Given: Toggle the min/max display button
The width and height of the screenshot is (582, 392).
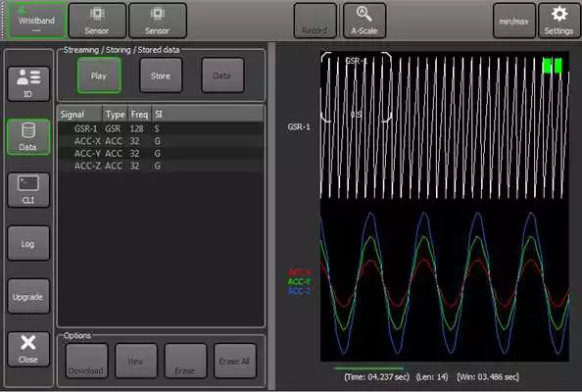Looking at the screenshot, I should pos(514,21).
